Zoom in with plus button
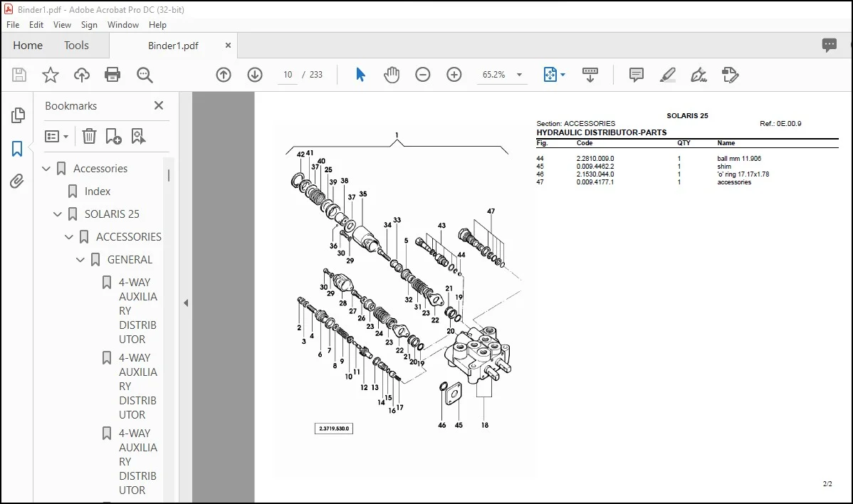 [454, 75]
